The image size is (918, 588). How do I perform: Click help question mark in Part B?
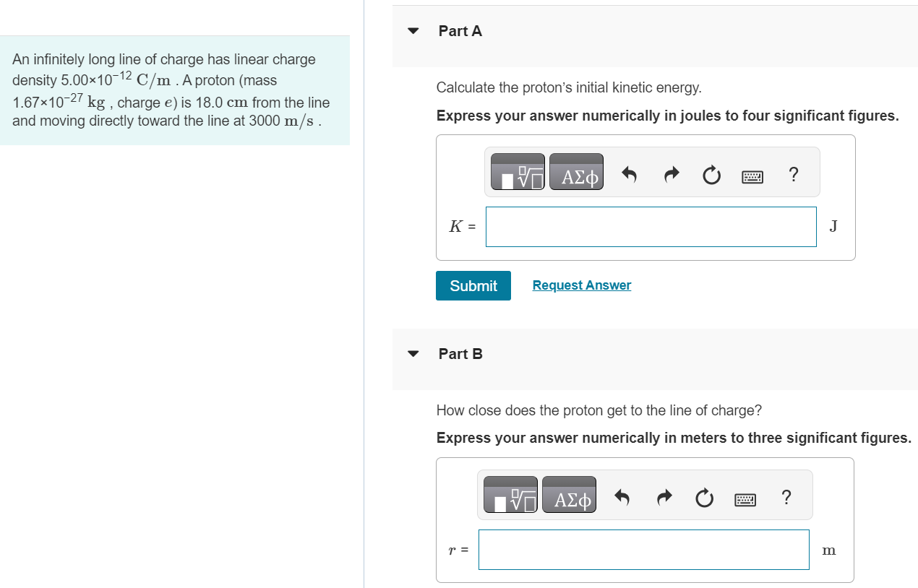click(x=786, y=497)
